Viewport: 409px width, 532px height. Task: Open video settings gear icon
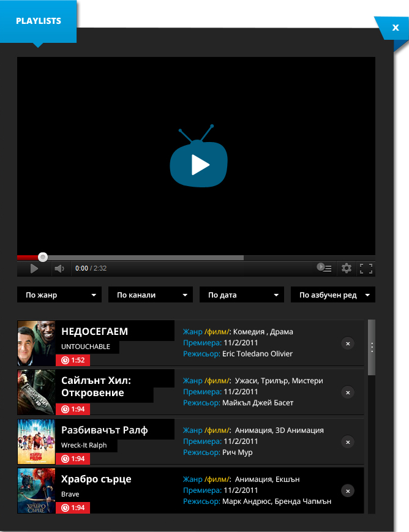(x=346, y=268)
